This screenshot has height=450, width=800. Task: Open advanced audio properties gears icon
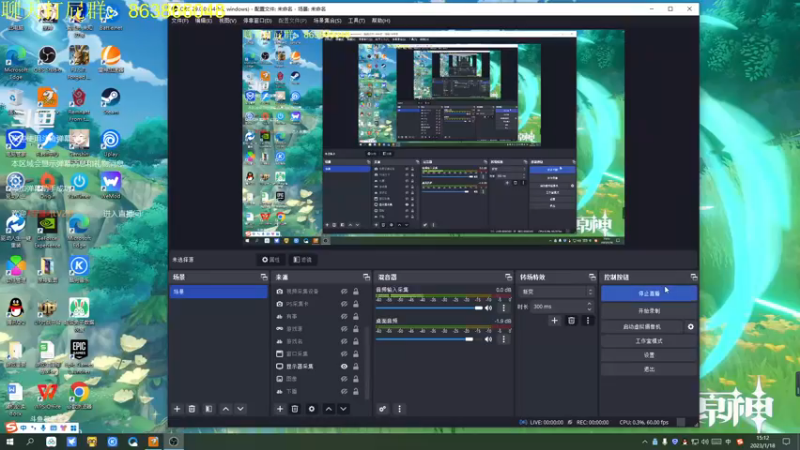click(x=383, y=409)
